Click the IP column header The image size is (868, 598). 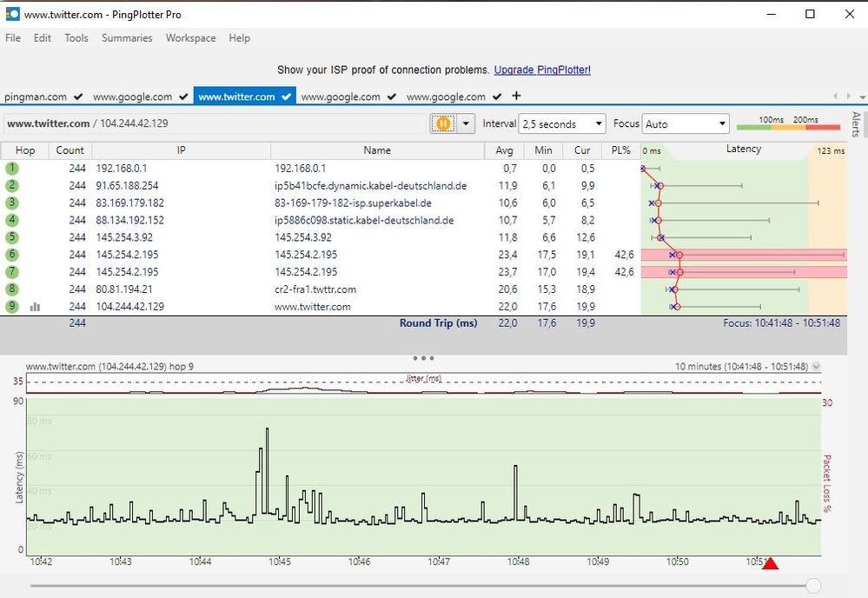pos(181,150)
